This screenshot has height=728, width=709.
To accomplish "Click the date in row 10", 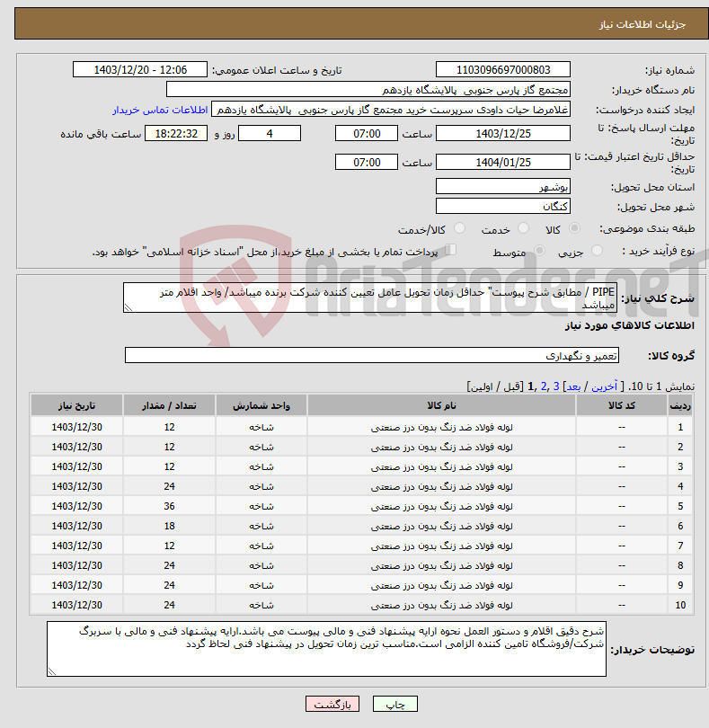I will tap(76, 605).
